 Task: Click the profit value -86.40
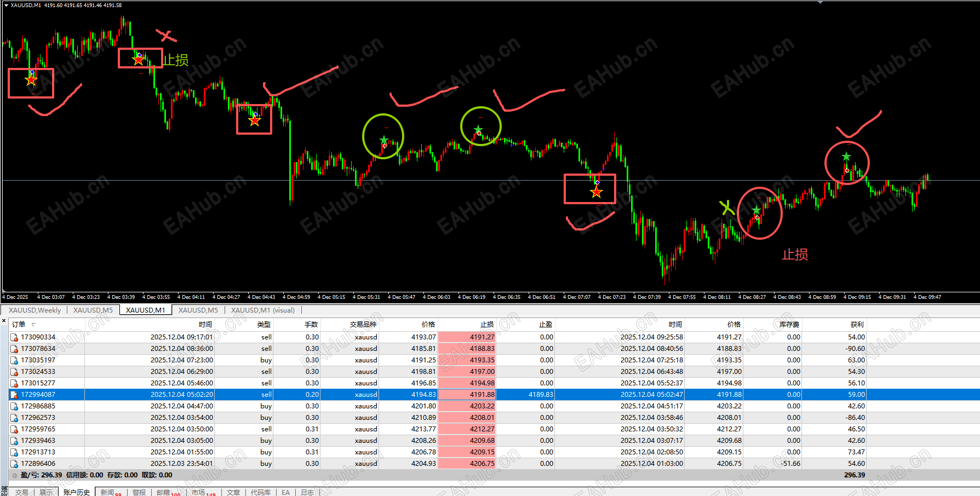(855, 418)
